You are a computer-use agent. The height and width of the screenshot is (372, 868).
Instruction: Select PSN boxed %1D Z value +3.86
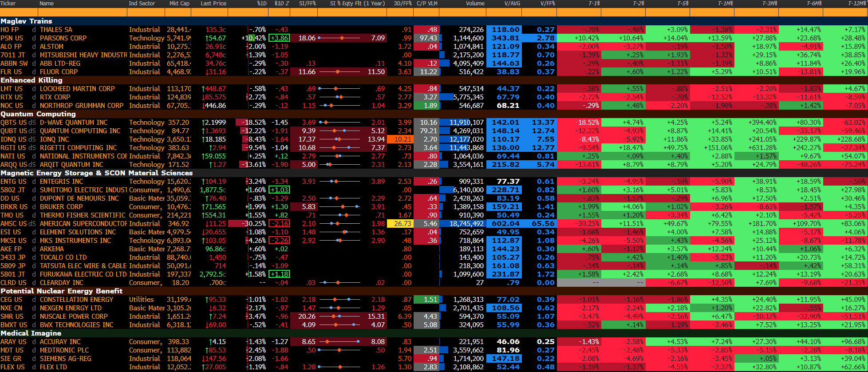tap(279, 38)
